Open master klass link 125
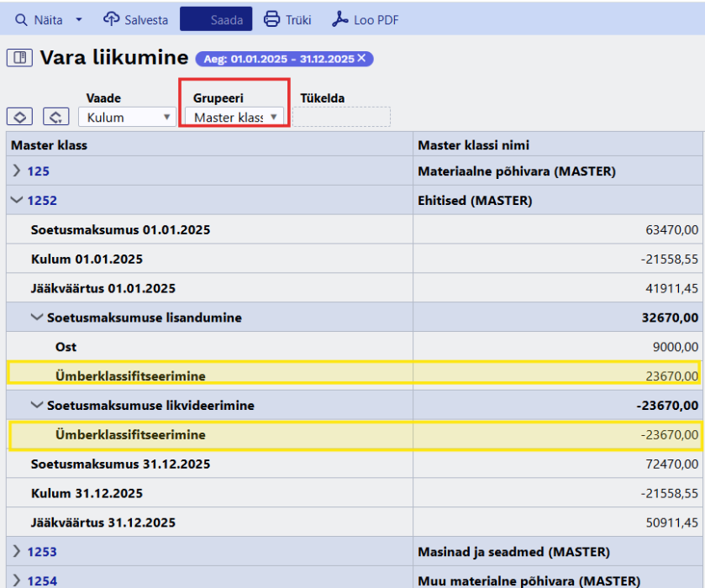705x588 pixels. click(38, 171)
